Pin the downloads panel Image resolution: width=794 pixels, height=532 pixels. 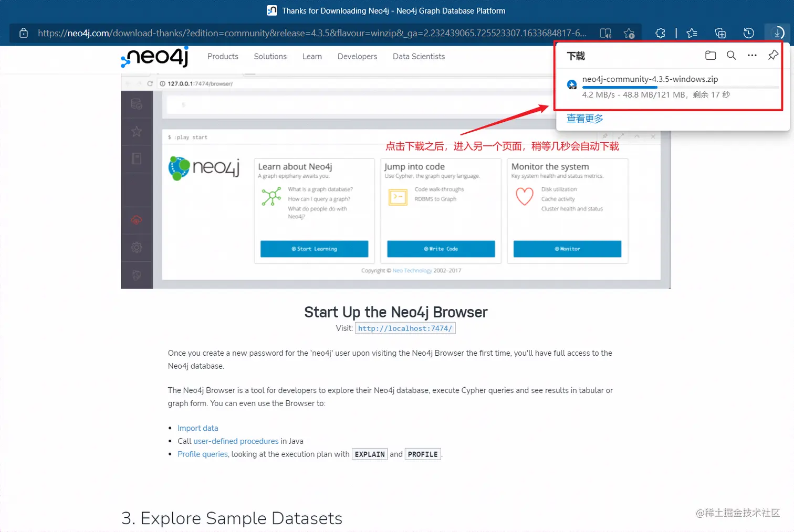coord(773,55)
